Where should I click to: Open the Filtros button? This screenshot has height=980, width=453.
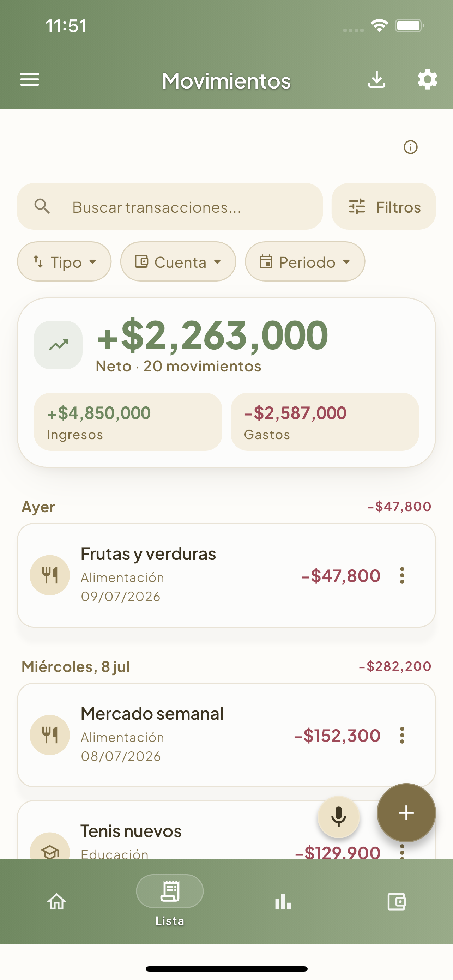coord(384,207)
